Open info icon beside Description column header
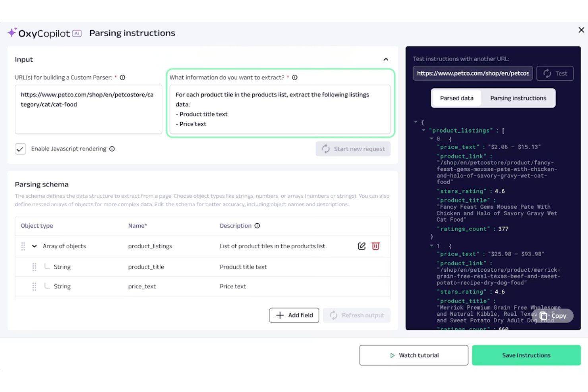The image size is (588, 392). tap(257, 226)
